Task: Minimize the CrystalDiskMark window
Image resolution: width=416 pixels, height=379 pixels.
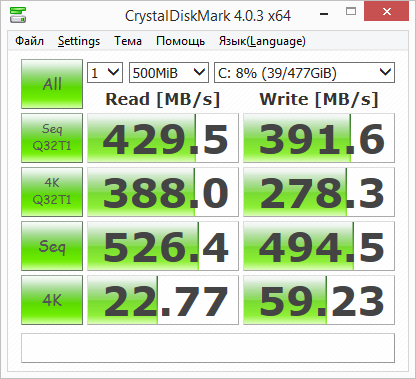Action: [324, 14]
